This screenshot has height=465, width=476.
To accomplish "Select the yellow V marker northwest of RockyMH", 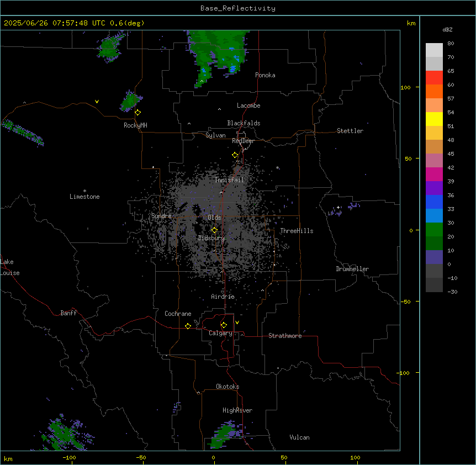I will pos(97,102).
